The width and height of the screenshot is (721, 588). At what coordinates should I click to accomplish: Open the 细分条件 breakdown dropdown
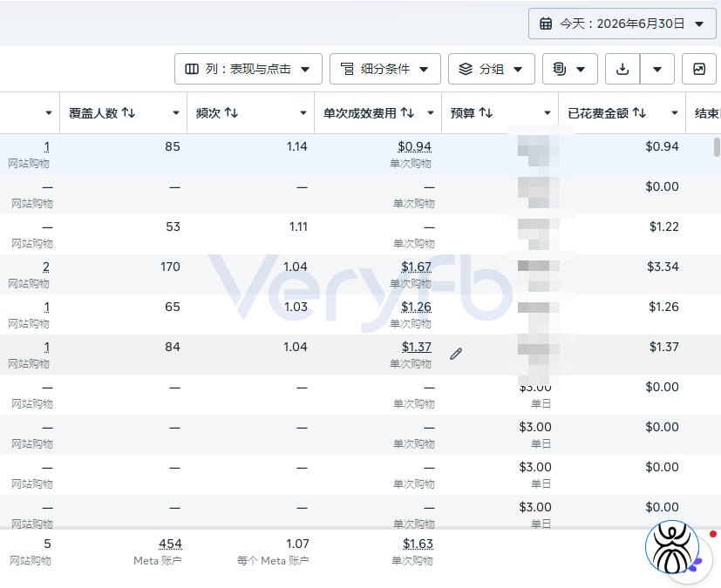(384, 69)
